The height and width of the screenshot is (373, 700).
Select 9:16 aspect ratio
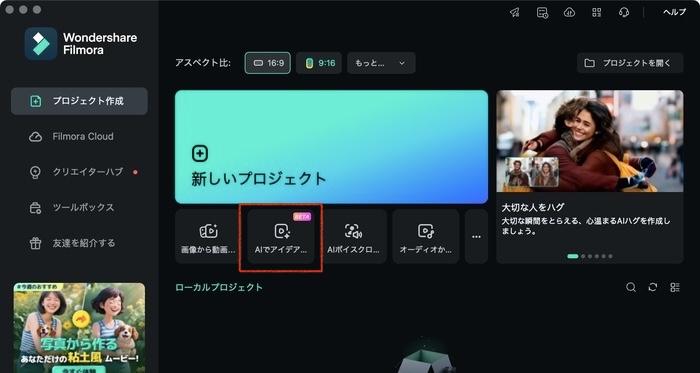click(320, 63)
